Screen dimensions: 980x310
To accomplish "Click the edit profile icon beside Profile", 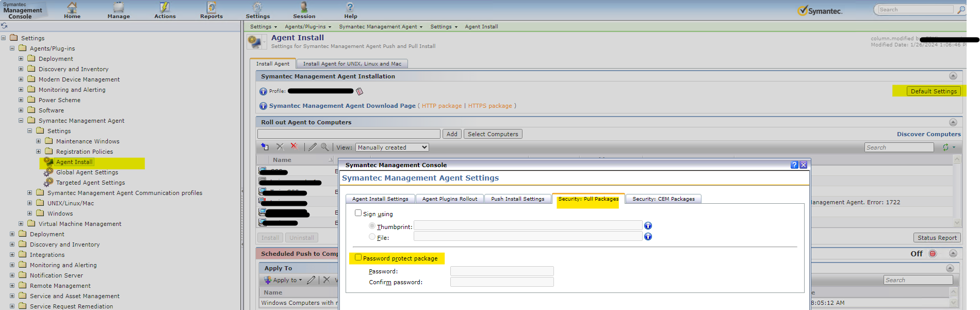I will point(360,91).
